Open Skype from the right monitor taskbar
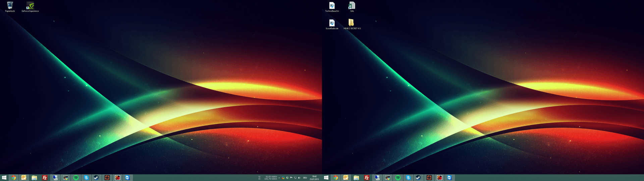The width and height of the screenshot is (644, 181). pos(408,178)
